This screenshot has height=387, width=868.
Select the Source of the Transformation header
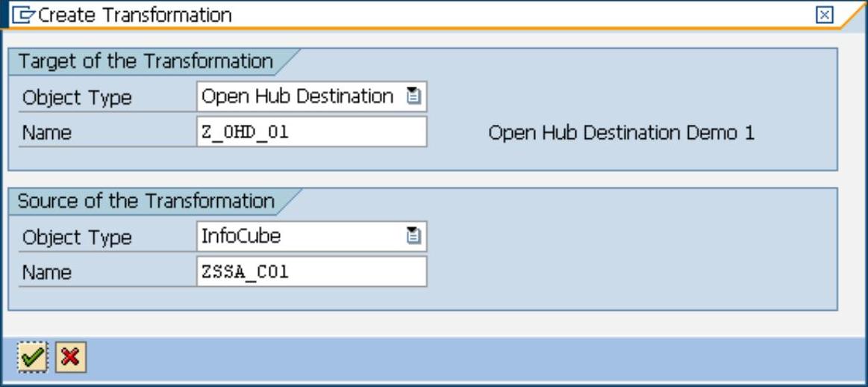146,202
